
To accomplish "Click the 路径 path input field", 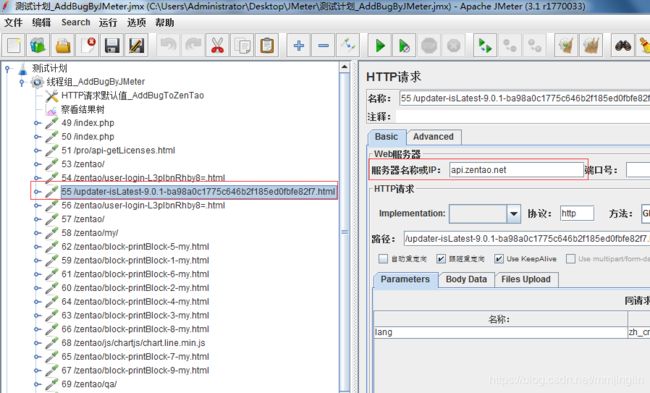I will 527,239.
